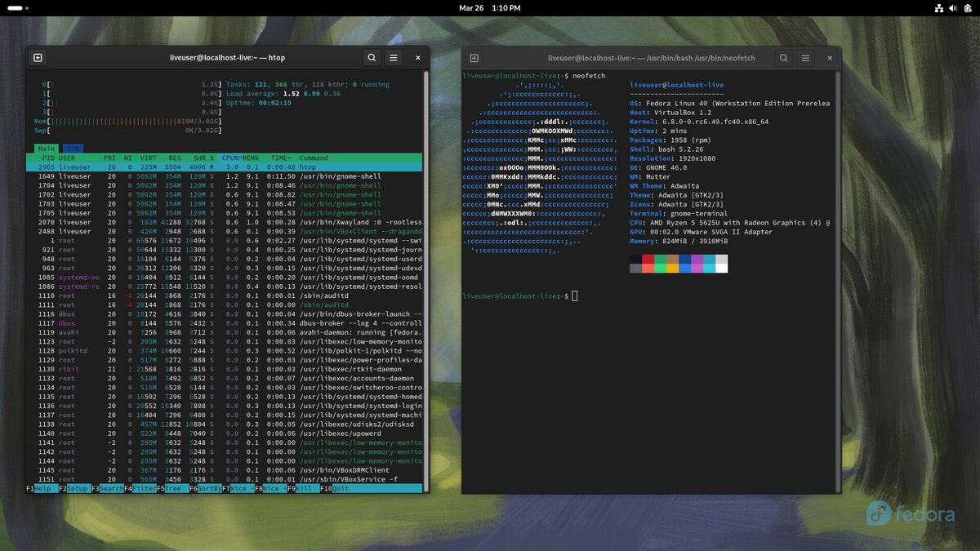The width and height of the screenshot is (980, 551).
Task: Click the power icon in system tray
Action: (967, 7)
